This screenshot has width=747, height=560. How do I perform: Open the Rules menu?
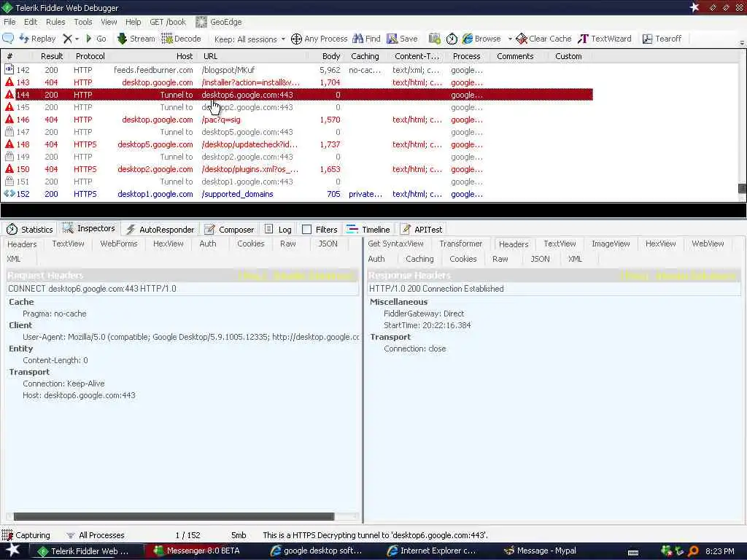[55, 22]
